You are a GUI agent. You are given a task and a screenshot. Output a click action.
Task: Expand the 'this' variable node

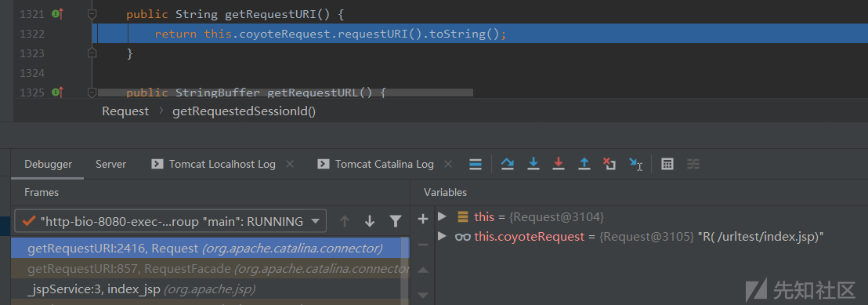(x=442, y=216)
